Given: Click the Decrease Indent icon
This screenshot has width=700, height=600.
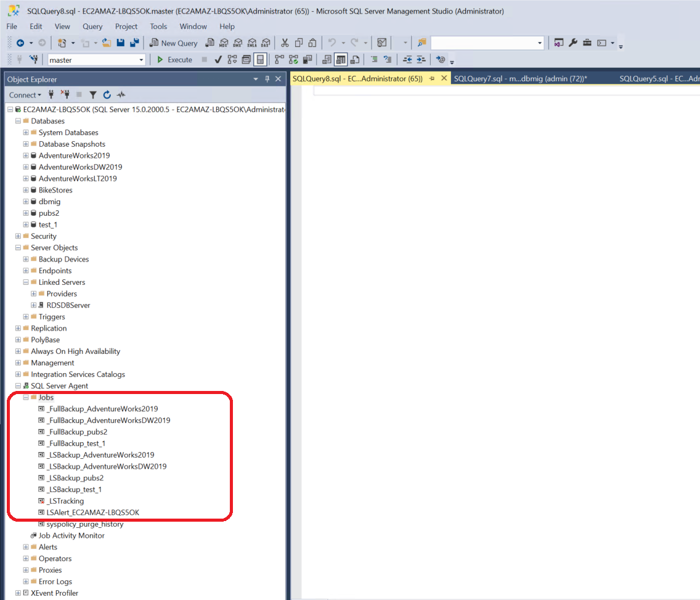Looking at the screenshot, I should (x=407, y=60).
